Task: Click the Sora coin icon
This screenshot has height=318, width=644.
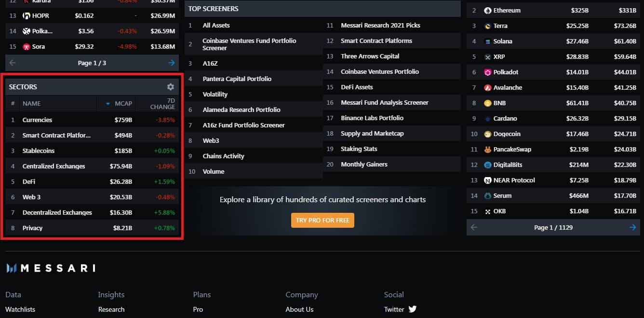Action: click(x=27, y=47)
